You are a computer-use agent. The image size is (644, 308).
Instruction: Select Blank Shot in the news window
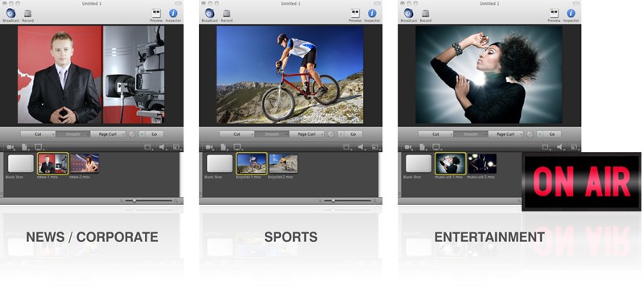[x=21, y=163]
